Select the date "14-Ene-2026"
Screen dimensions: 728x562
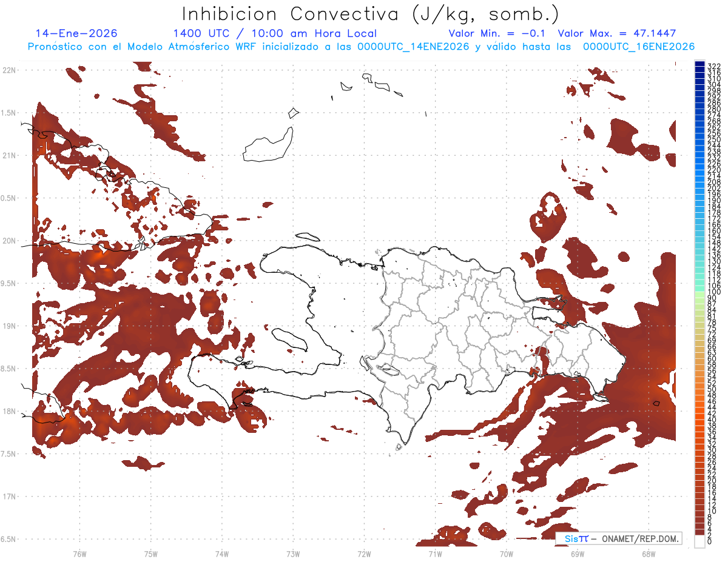76,33
